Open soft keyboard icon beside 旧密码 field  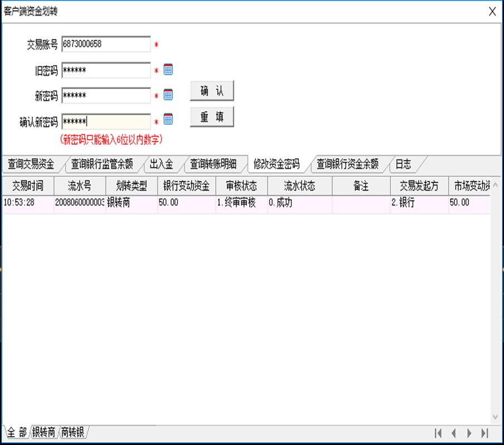[168, 70]
